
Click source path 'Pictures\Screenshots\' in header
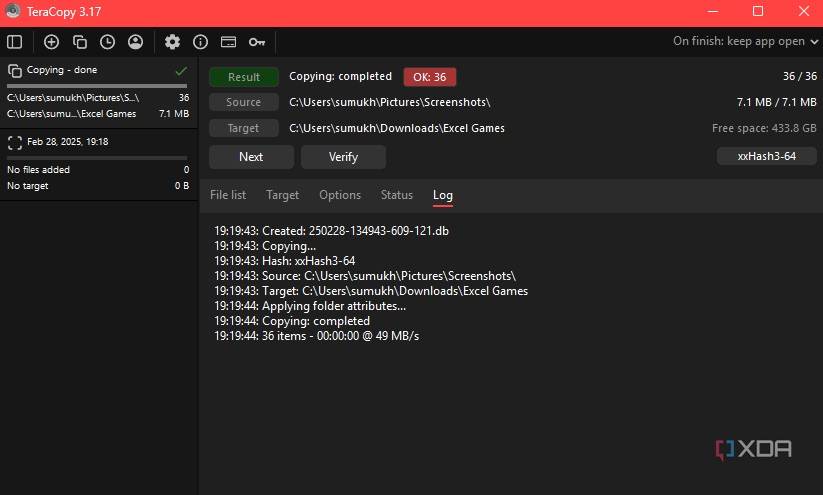click(389, 102)
